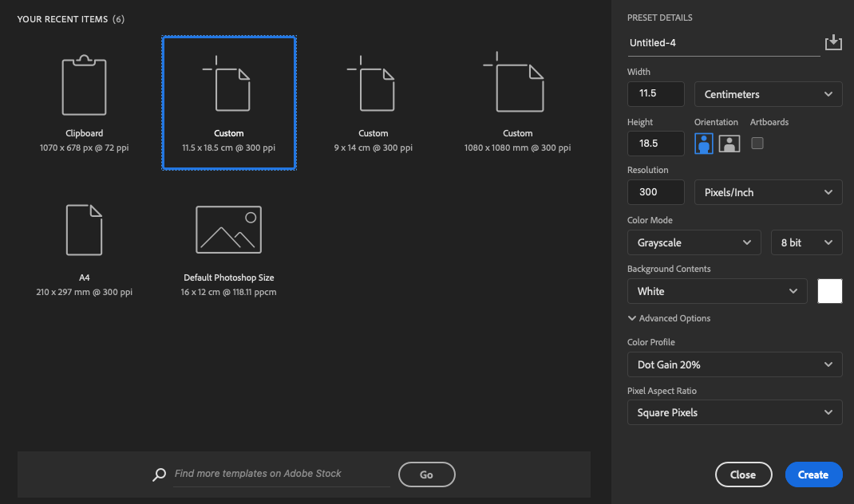Image resolution: width=854 pixels, height=504 pixels.
Task: Open the Dot Gain 20% color profile dropdown
Action: (734, 364)
